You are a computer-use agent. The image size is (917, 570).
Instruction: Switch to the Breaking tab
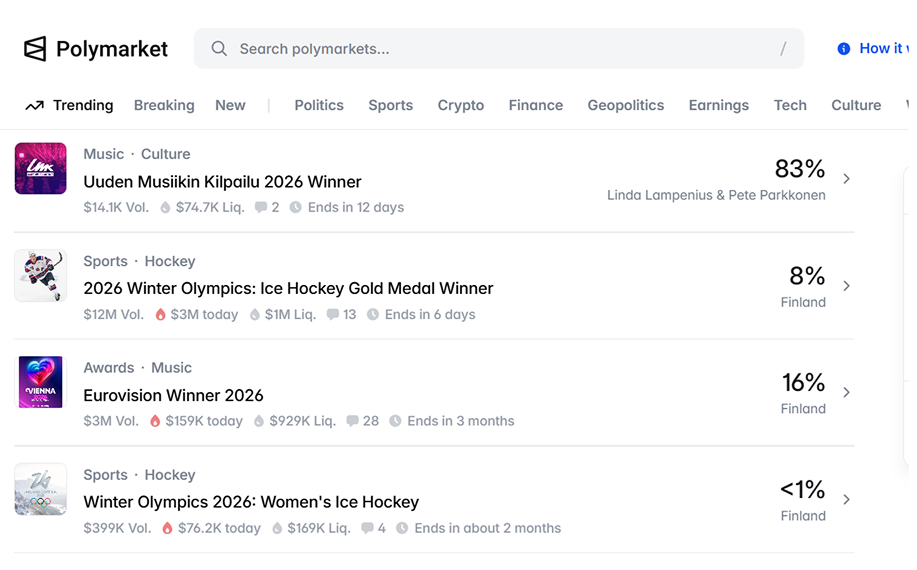[x=164, y=105]
